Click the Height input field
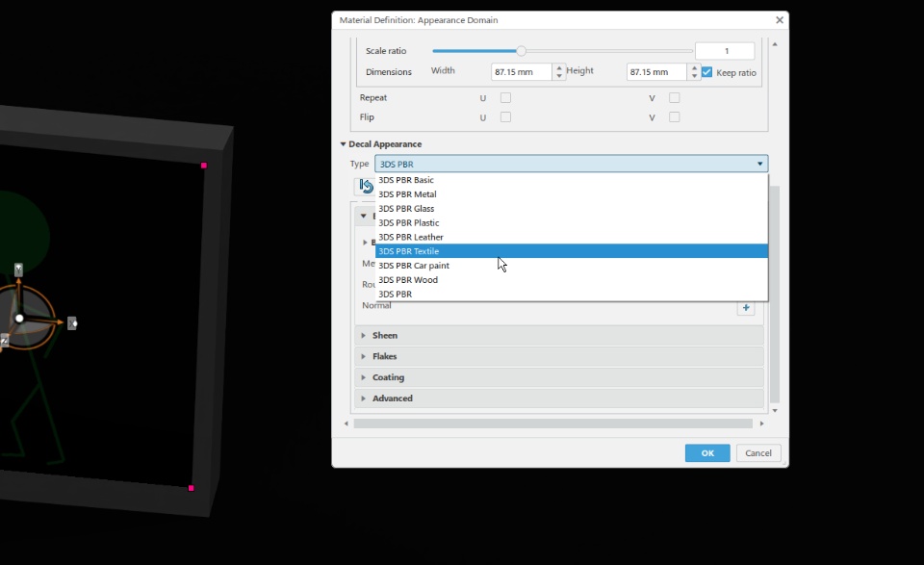Screen dimensions: 924x565 pyautogui.click(x=656, y=72)
